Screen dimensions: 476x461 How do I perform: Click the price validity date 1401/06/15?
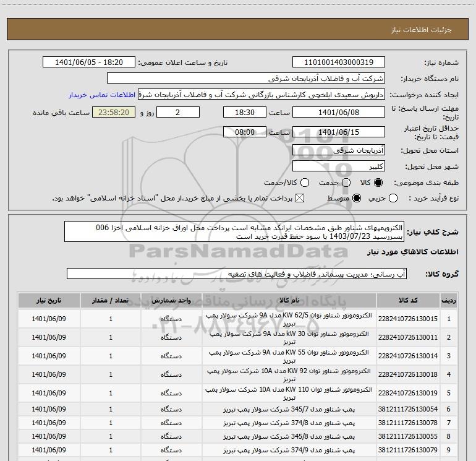click(x=339, y=132)
